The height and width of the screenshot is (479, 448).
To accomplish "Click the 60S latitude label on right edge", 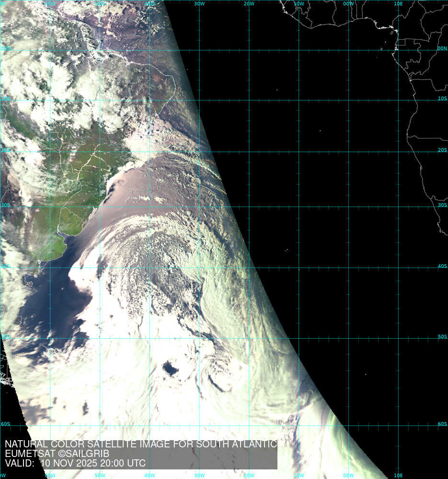I will tap(442, 424).
